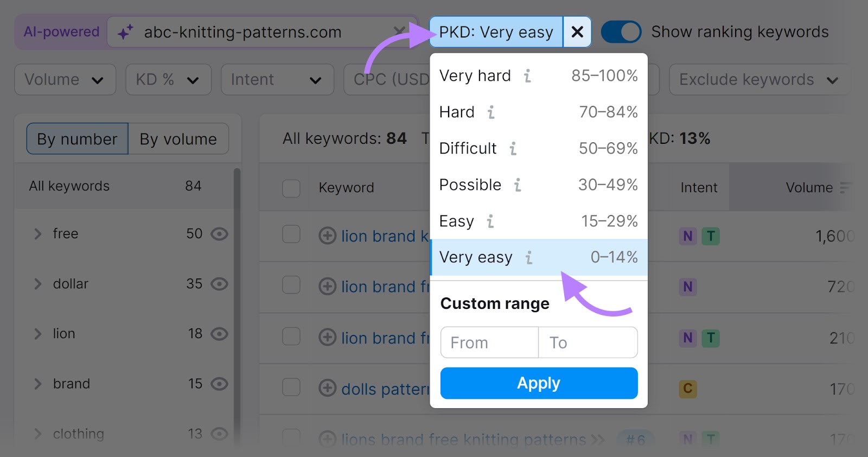The image size is (868, 457).
Task: Click the info icon beside Very easy
Action: pos(529,258)
